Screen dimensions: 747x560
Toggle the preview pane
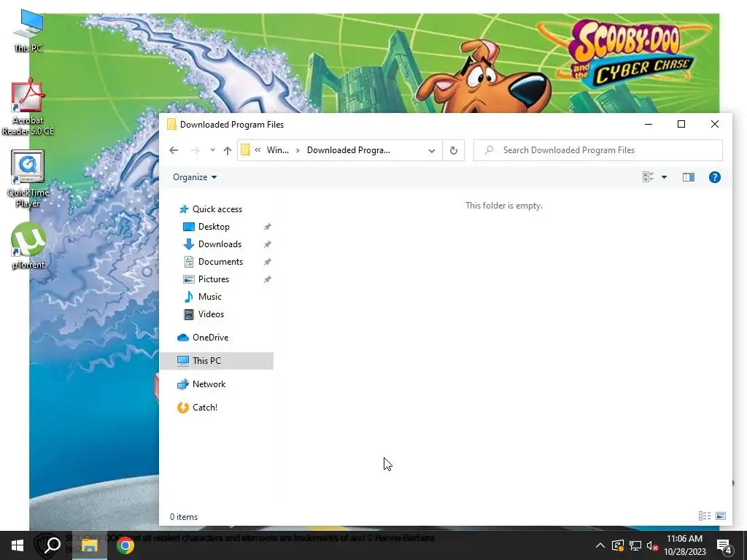[x=689, y=177]
